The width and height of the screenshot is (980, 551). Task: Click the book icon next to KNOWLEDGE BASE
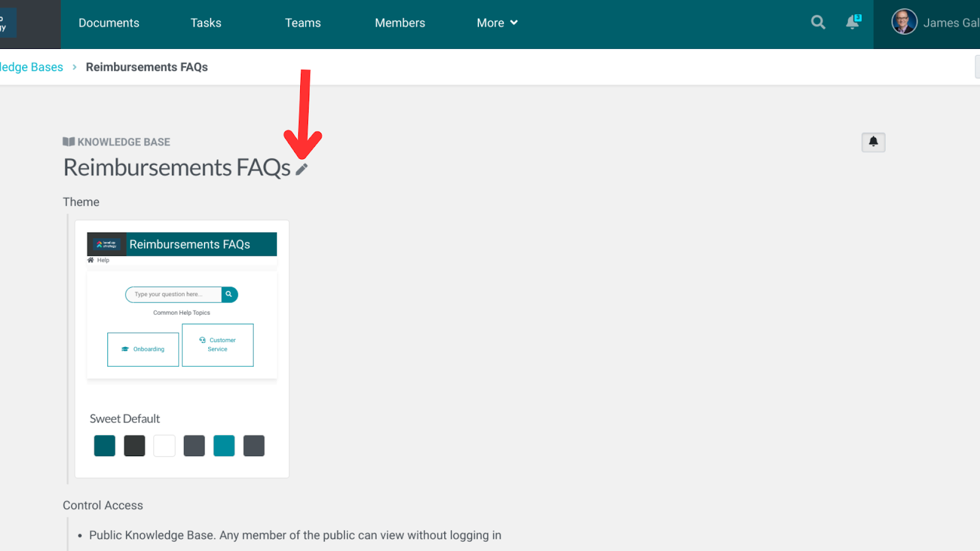tap(69, 142)
